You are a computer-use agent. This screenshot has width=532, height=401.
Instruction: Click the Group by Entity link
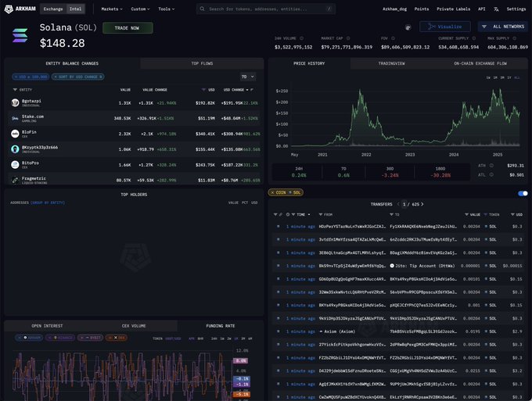[48, 202]
